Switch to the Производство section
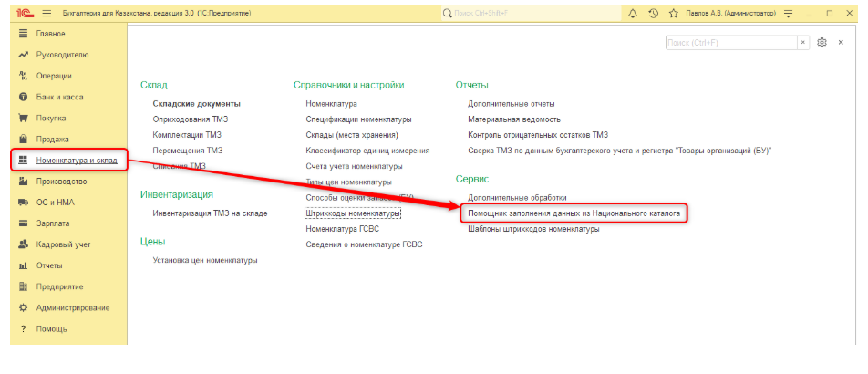This screenshot has height=374, width=868. tap(62, 182)
